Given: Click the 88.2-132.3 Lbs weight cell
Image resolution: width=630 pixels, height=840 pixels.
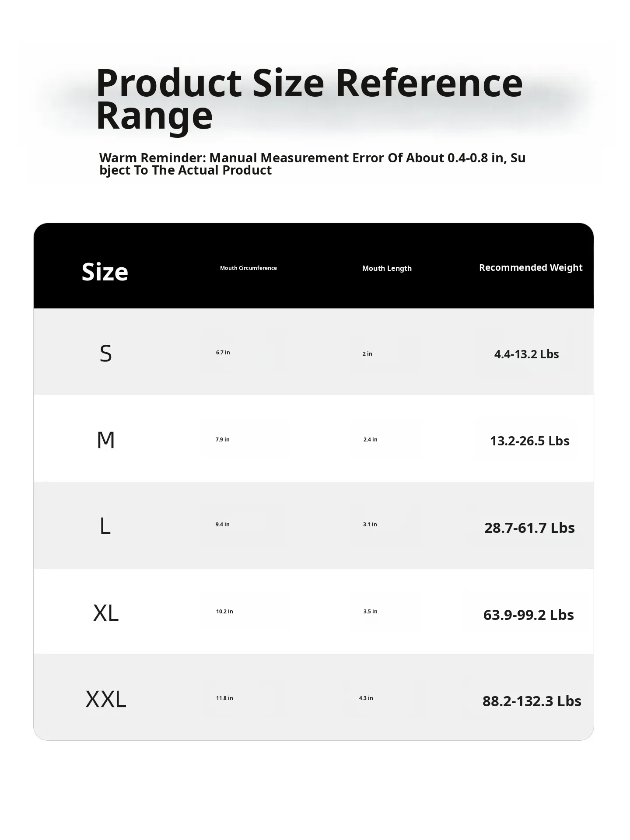Looking at the screenshot, I should pyautogui.click(x=532, y=701).
